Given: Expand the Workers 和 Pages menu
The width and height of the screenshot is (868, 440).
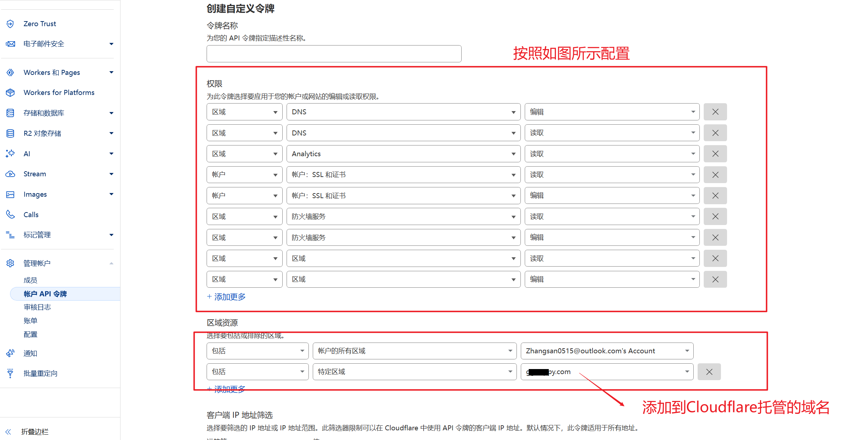Looking at the screenshot, I should point(111,72).
